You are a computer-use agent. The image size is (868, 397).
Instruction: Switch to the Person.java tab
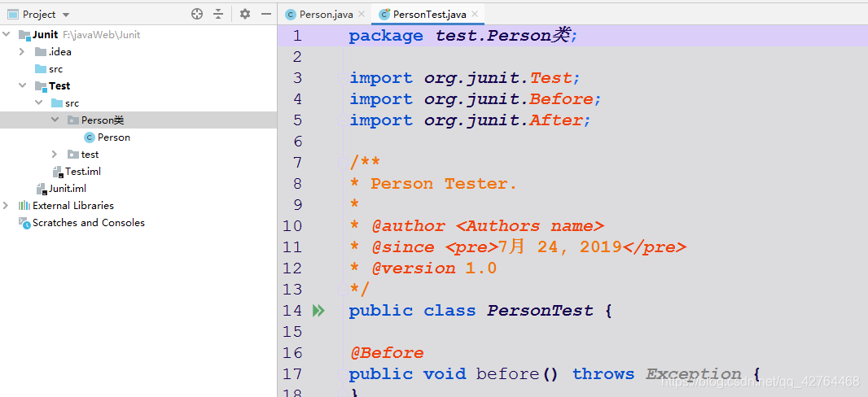click(x=326, y=15)
